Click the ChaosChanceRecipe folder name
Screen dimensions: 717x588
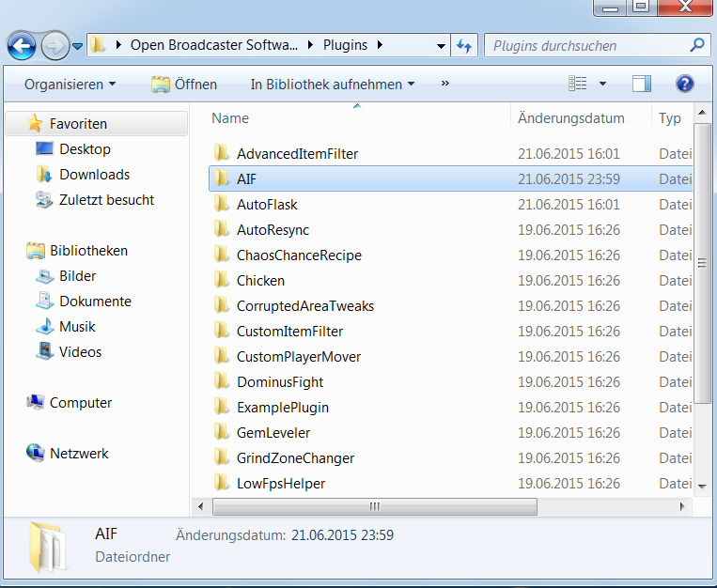[x=299, y=255]
